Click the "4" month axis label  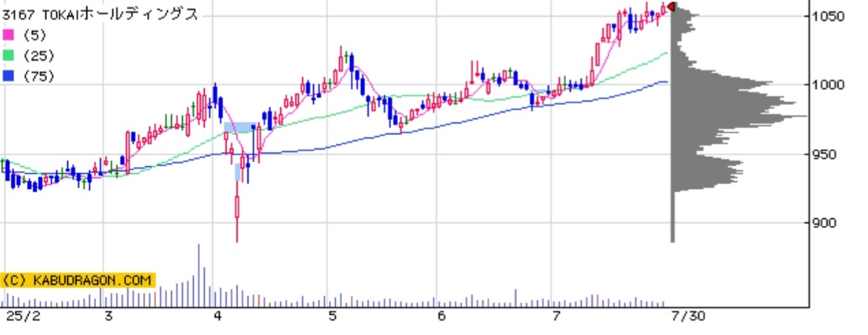tap(217, 317)
